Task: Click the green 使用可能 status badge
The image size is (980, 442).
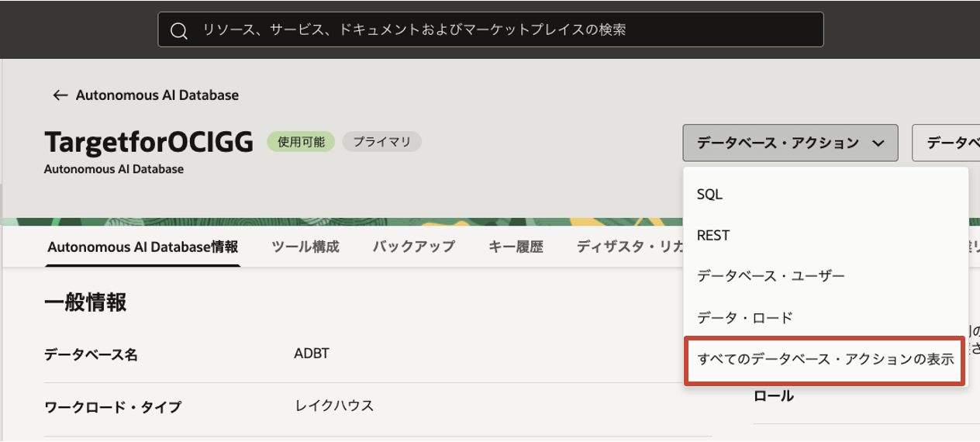Action: (301, 142)
